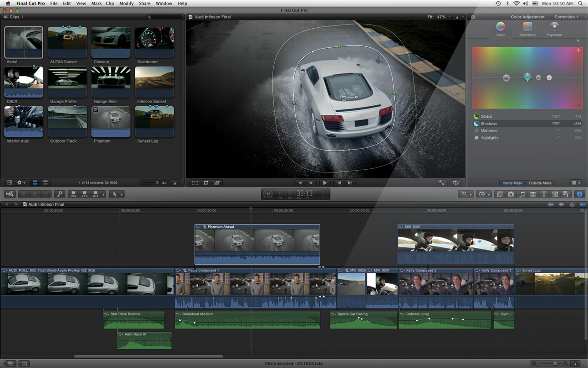
Task: Open the Photos browser camera icon
Action: [511, 194]
